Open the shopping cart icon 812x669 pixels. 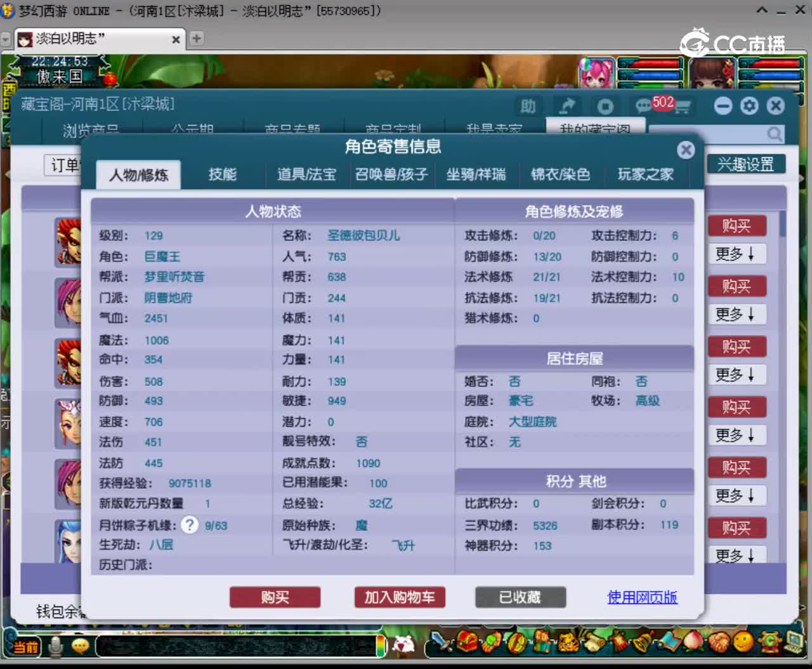tap(683, 107)
